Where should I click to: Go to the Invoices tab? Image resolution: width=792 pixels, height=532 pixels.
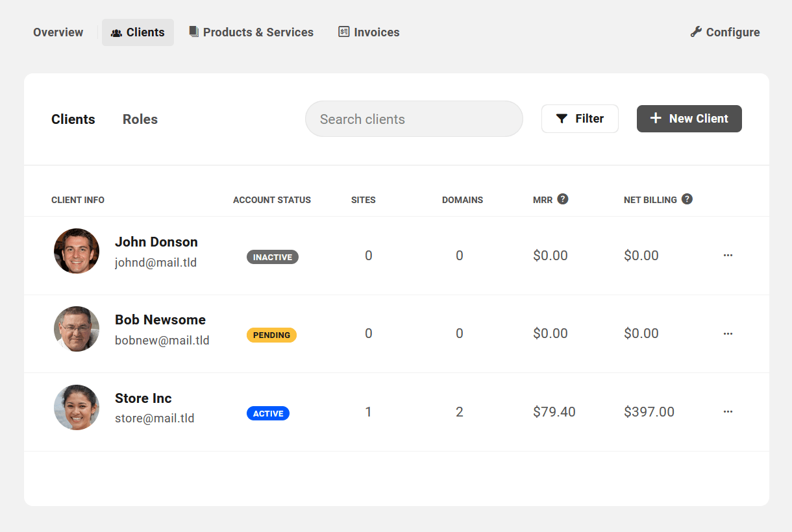[x=369, y=32]
